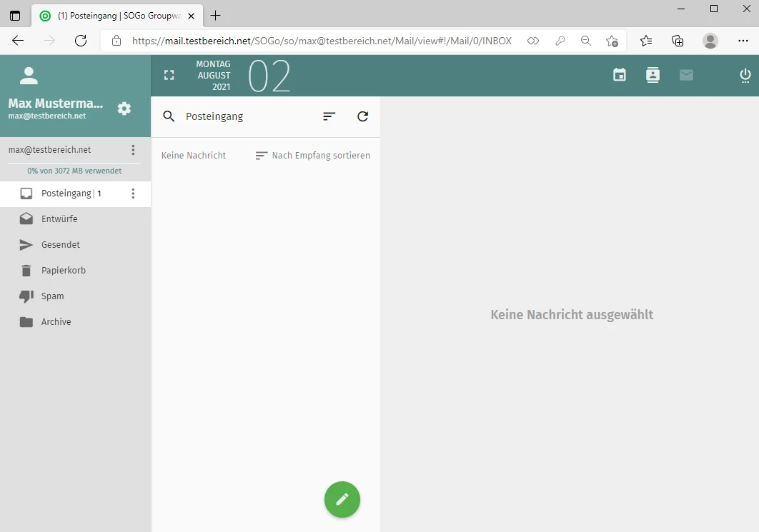This screenshot has width=759, height=532.
Task: Click the browser address bar URL
Action: tap(322, 41)
